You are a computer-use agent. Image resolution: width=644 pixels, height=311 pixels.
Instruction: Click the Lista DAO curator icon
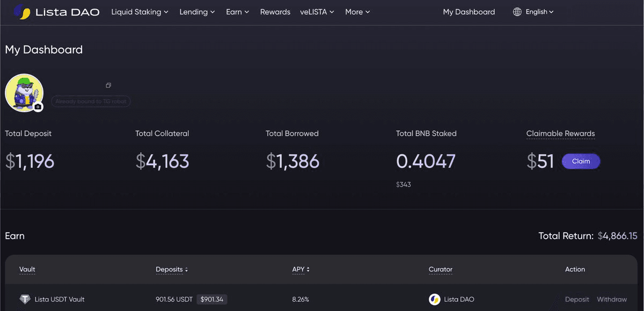[435, 299]
